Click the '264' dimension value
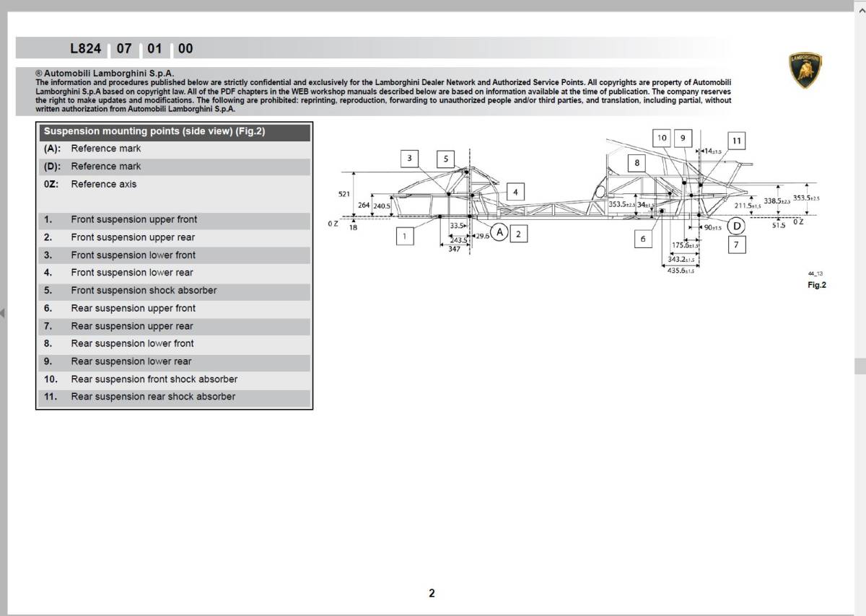The width and height of the screenshot is (866, 616). pos(364,206)
